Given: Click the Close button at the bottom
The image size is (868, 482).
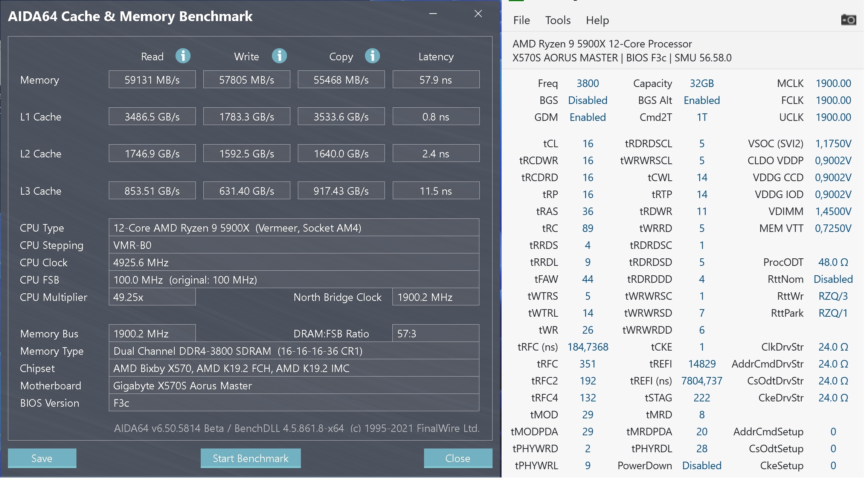Looking at the screenshot, I should click(458, 458).
